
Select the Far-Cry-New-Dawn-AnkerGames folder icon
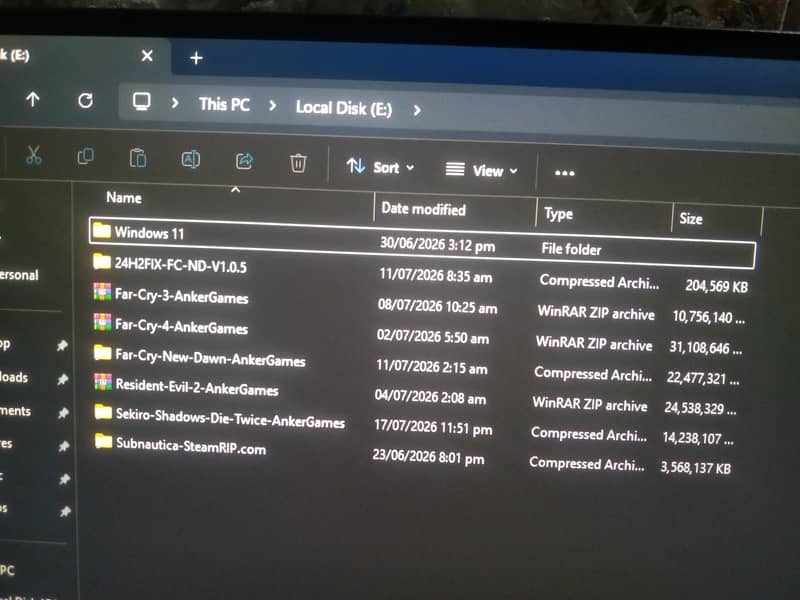[x=103, y=352]
